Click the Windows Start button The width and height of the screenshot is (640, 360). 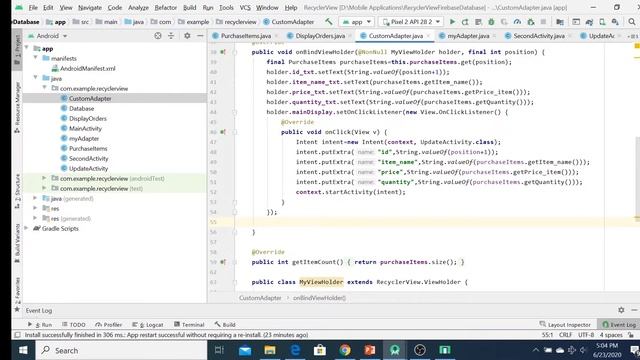pyautogui.click(x=23, y=350)
